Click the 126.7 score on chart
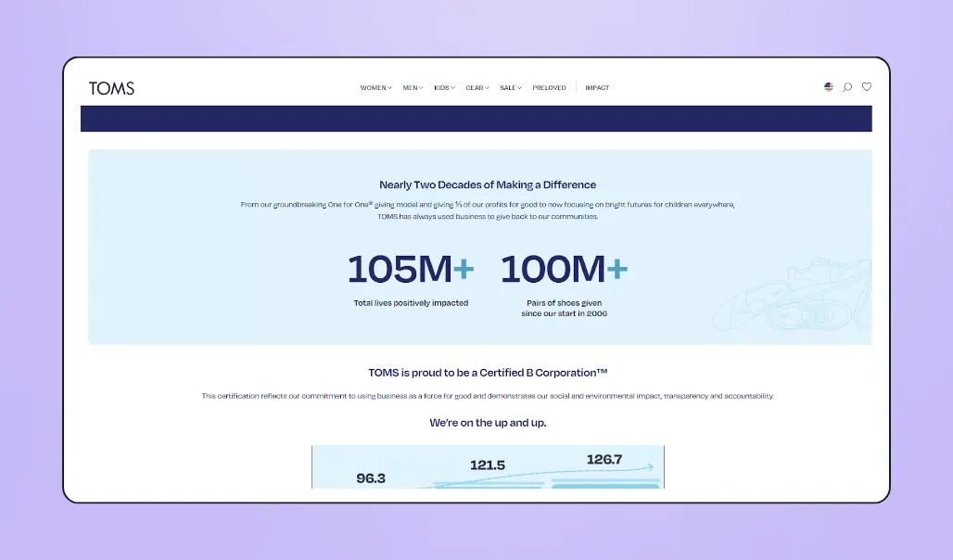The height and width of the screenshot is (560, 953). [604, 460]
